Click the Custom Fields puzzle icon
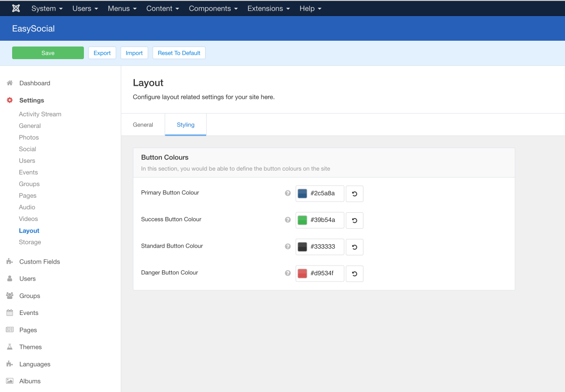The width and height of the screenshot is (565, 392). pyautogui.click(x=10, y=261)
